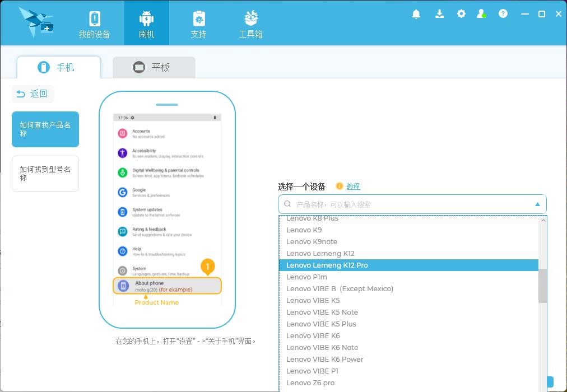The width and height of the screenshot is (567, 392).
Task: Pick Lenovo Z6 pro
Action: coord(408,382)
